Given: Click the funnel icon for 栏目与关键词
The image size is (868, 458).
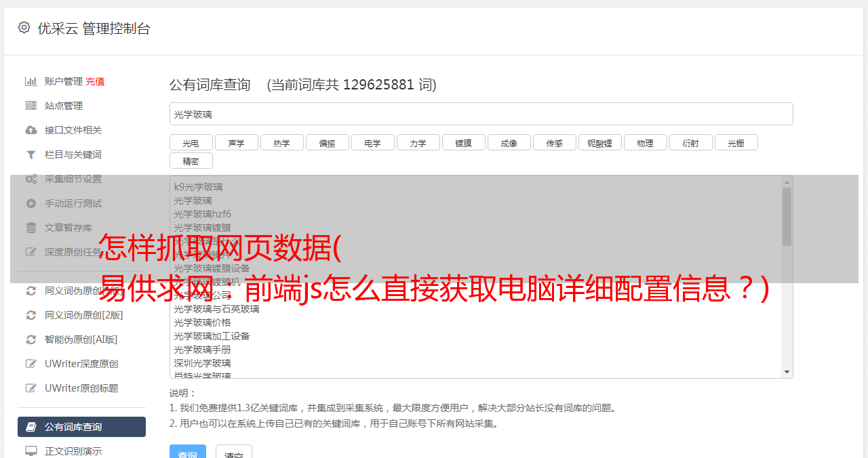Looking at the screenshot, I should (31, 154).
